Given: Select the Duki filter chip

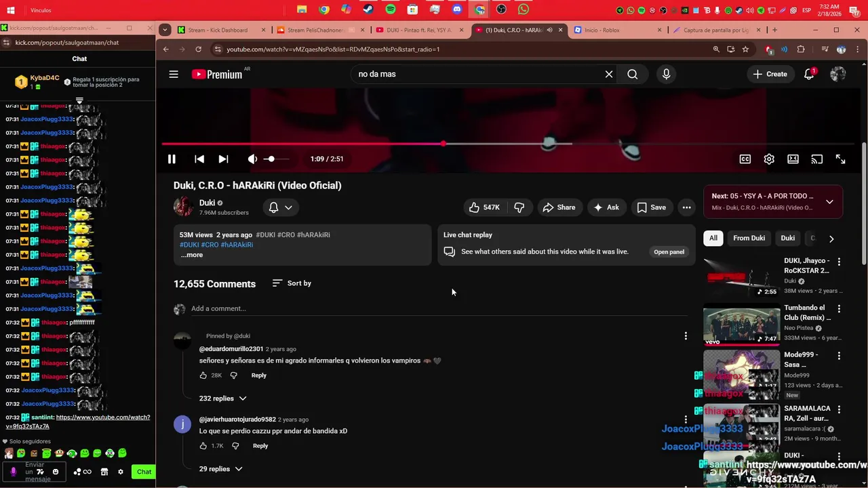Looking at the screenshot, I should coord(787,238).
